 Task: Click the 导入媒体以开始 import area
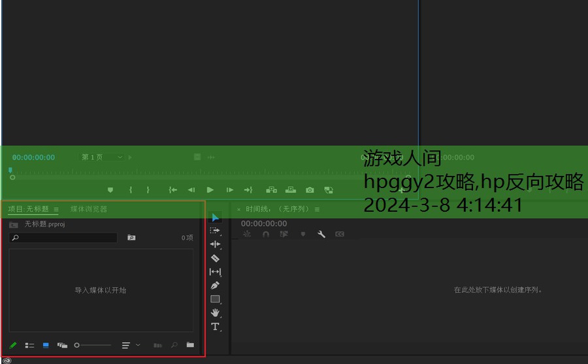point(101,290)
